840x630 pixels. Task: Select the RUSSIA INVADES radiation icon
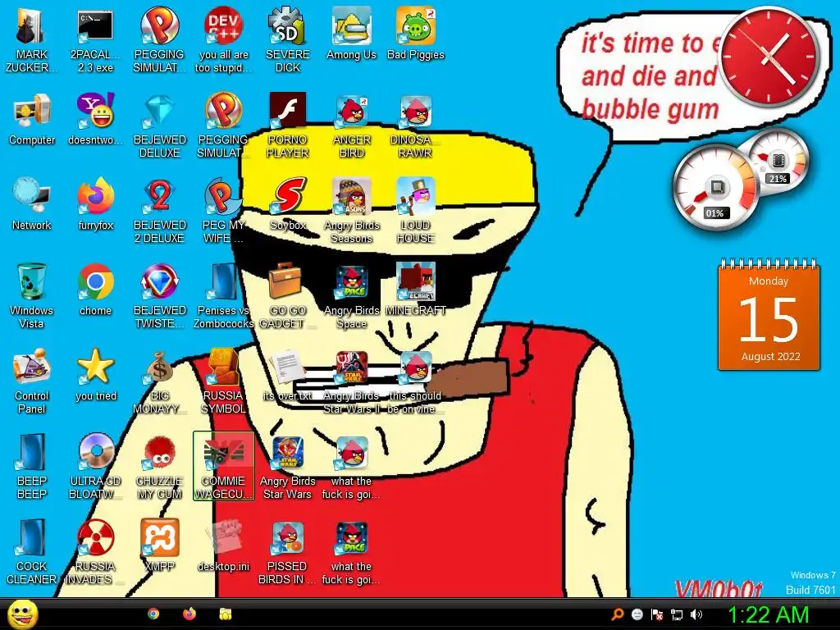pos(95,552)
